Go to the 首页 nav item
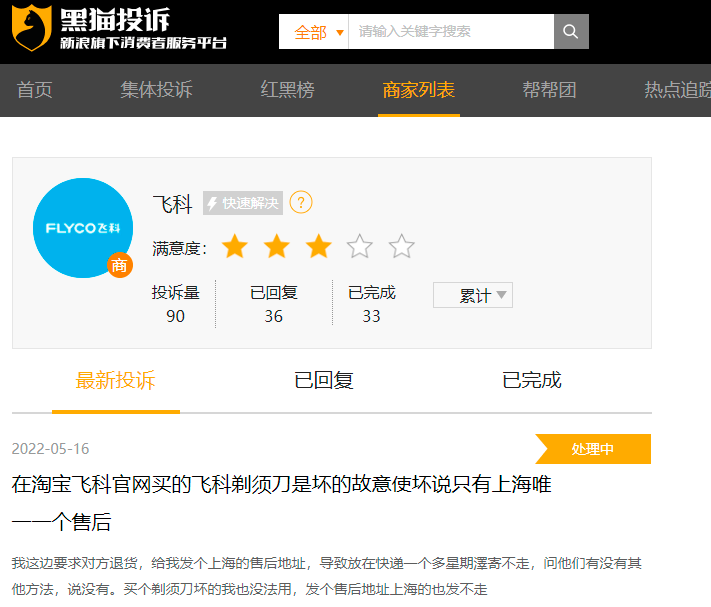711x607 pixels. click(34, 90)
